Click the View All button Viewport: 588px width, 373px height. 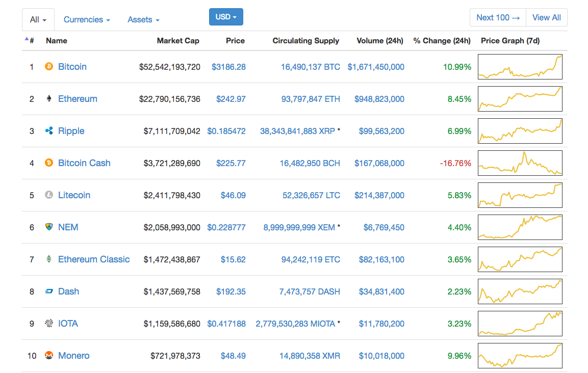point(547,18)
